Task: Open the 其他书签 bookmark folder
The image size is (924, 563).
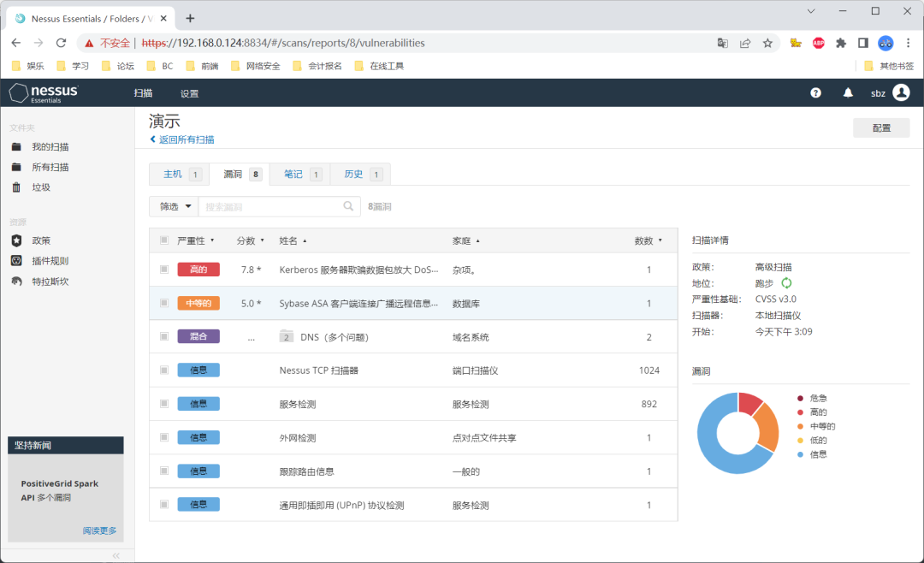Action: click(889, 66)
